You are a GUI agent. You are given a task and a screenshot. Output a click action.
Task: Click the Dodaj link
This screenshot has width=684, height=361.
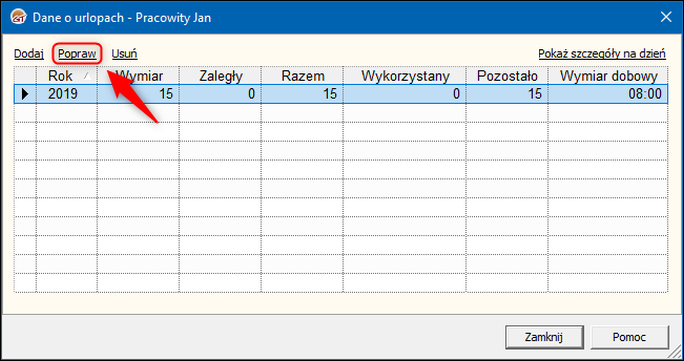pyautogui.click(x=29, y=54)
